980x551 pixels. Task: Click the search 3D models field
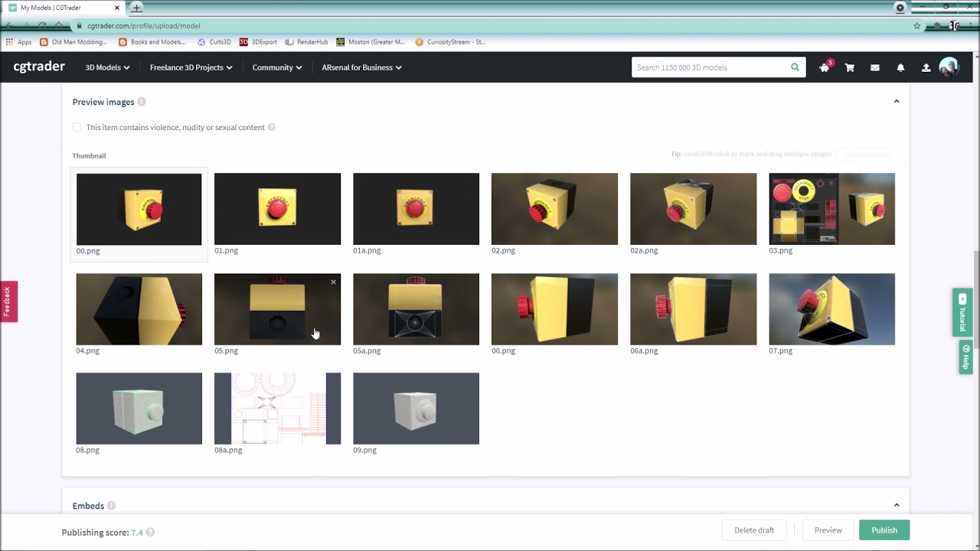710,67
